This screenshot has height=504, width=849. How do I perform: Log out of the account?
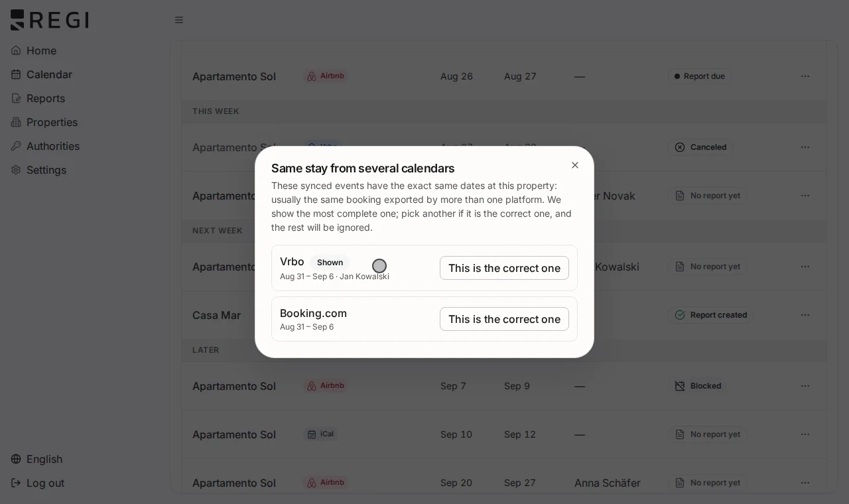(45, 483)
